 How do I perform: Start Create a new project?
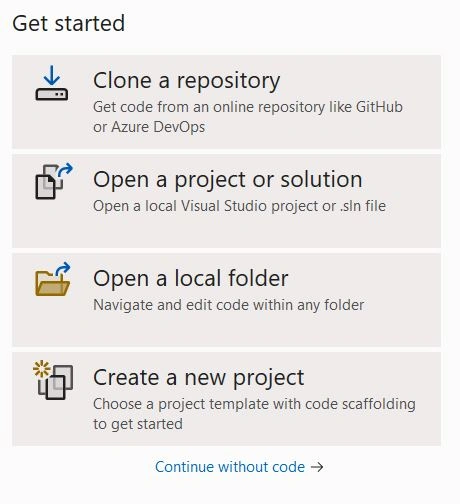point(227,399)
